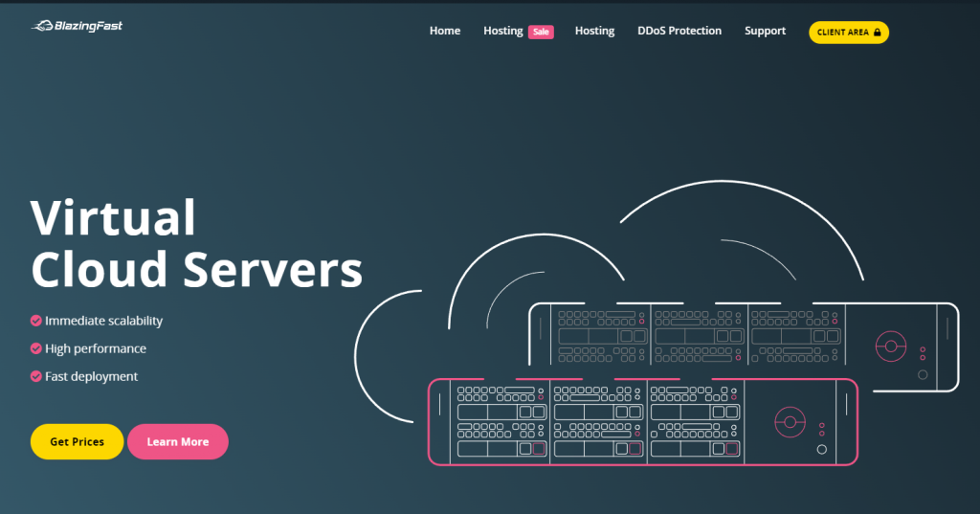The height and width of the screenshot is (514, 980).
Task: Click the Learn More button
Action: (177, 441)
